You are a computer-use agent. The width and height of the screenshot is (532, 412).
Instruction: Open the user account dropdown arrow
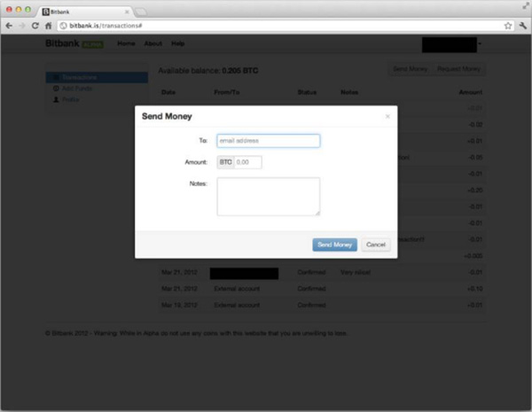(x=480, y=43)
